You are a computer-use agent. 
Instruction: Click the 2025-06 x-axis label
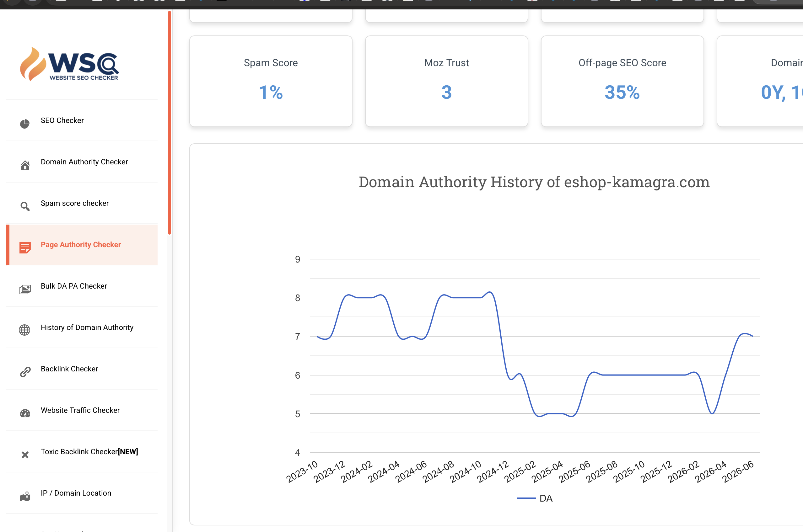tap(574, 471)
